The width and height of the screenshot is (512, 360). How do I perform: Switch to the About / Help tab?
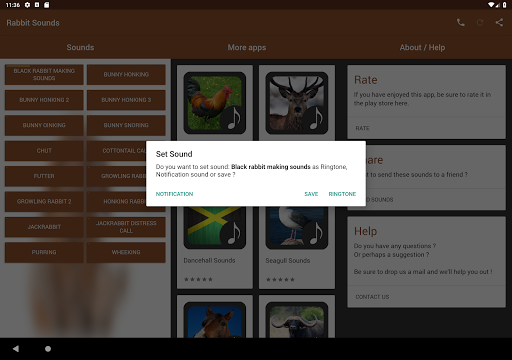(x=422, y=47)
